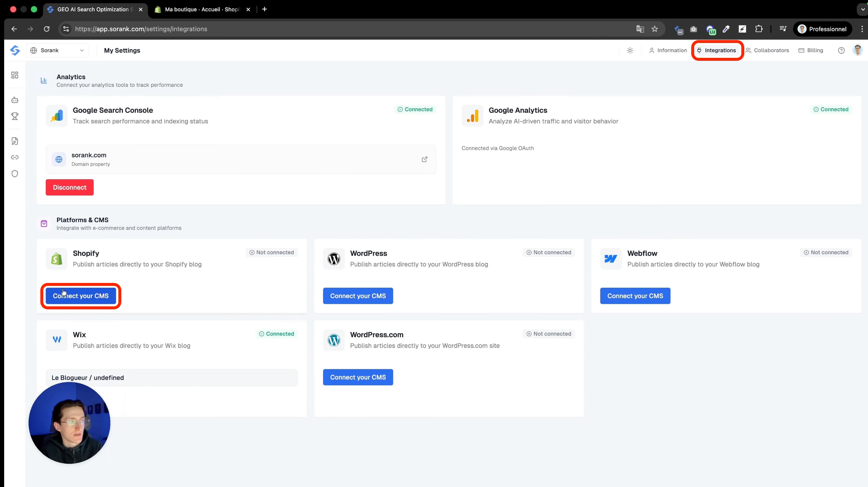Open the robot icon in sidebar
This screenshot has height=487, width=868.
pos(15,100)
